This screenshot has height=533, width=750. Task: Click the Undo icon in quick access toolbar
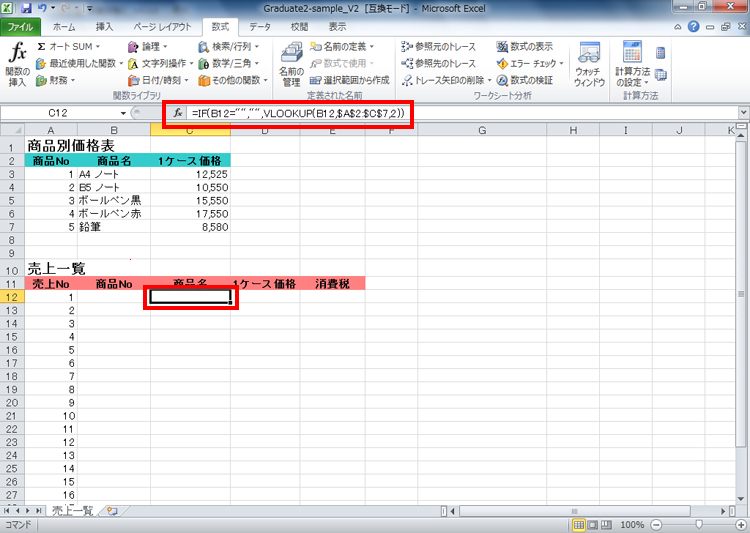[x=42, y=8]
